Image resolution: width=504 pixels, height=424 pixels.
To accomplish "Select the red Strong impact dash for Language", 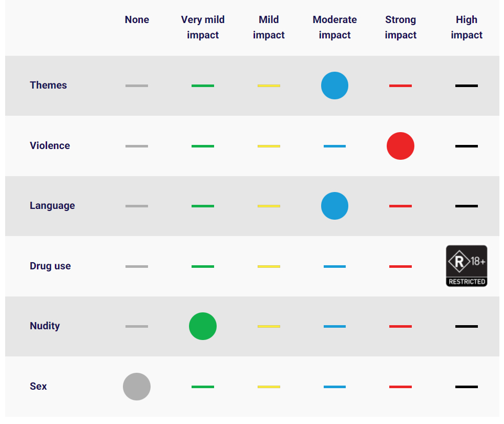I will point(401,206).
